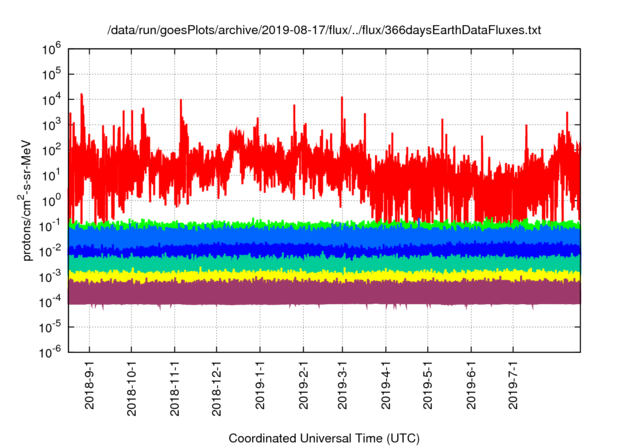The image size is (640, 448).
Task: Click the 10^-5 y-axis tick label
Action: click(51, 327)
